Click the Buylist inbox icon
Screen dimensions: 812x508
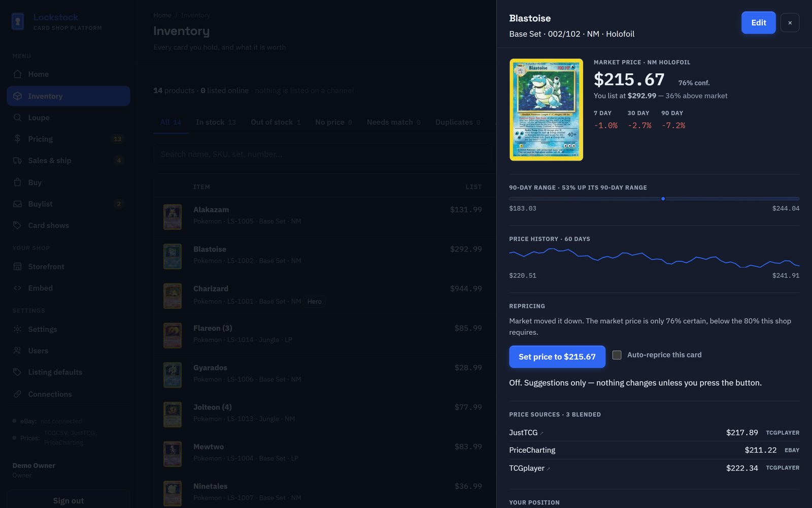click(17, 204)
